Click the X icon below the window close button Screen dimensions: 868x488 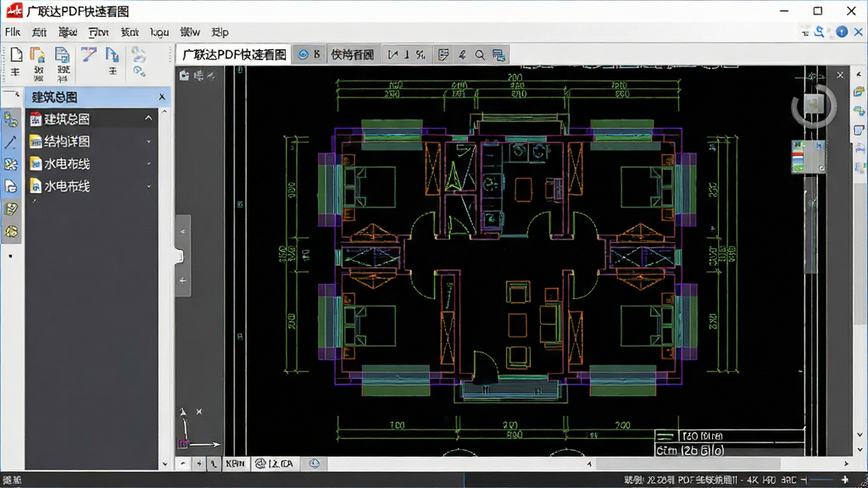[858, 32]
